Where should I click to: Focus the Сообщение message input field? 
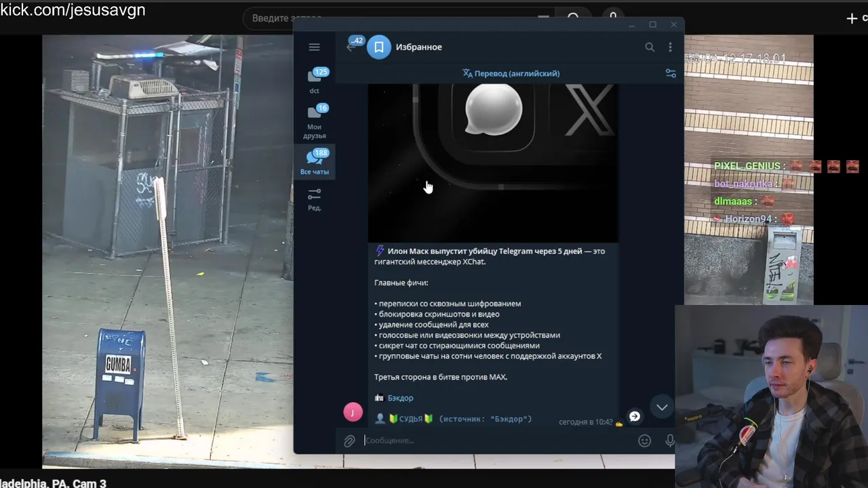498,441
